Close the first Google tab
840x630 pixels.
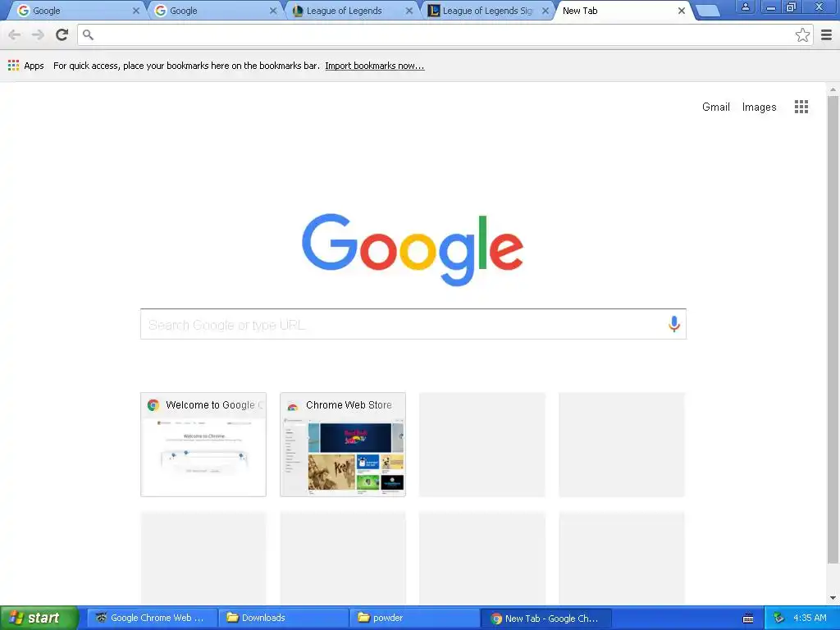(135, 11)
